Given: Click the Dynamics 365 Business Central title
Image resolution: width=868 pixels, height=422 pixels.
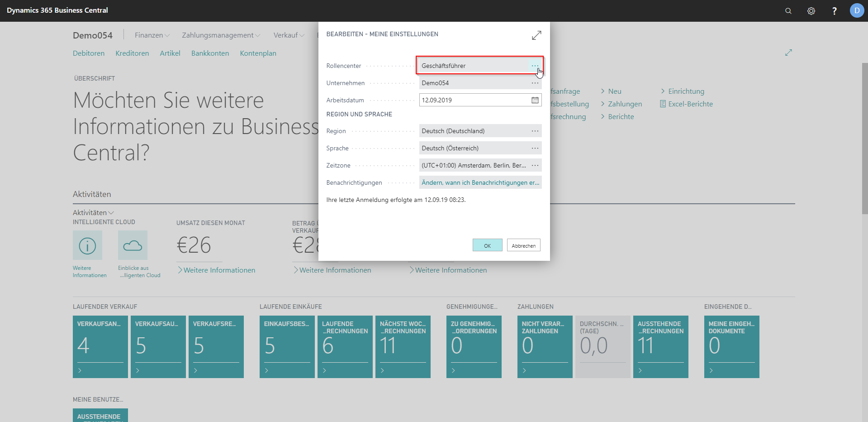Looking at the screenshot, I should [x=57, y=10].
